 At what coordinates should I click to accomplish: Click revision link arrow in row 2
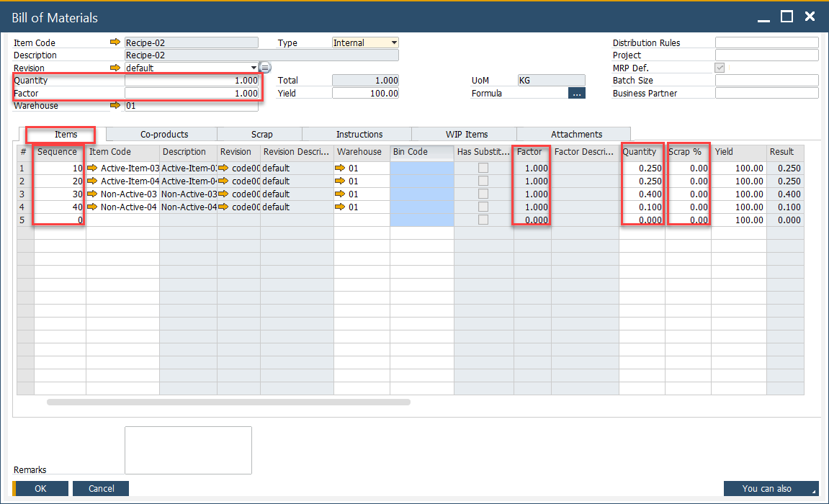click(x=223, y=181)
